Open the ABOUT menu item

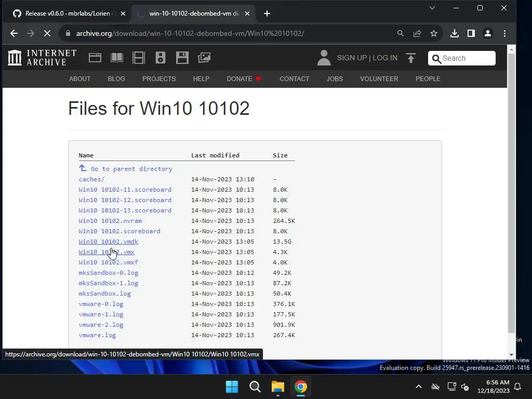[x=79, y=79]
